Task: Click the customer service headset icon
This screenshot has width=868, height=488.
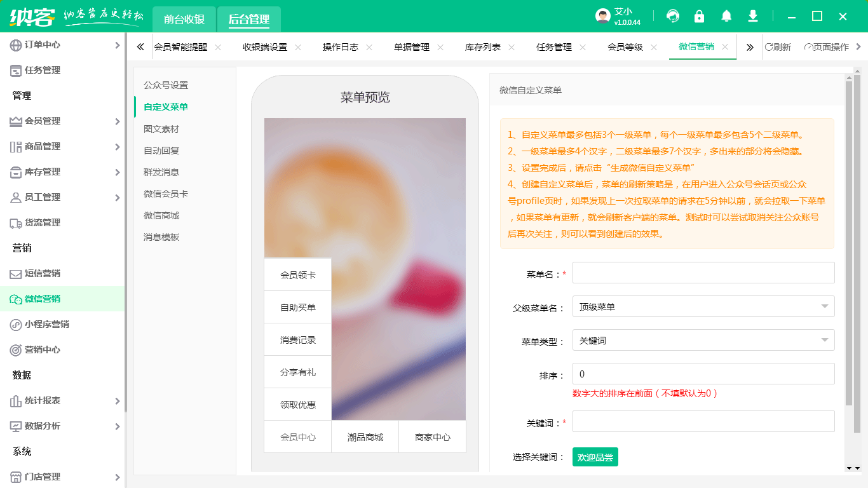Action: pyautogui.click(x=673, y=17)
